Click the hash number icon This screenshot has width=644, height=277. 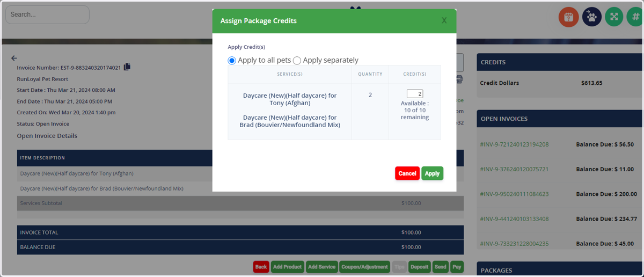coord(635,17)
